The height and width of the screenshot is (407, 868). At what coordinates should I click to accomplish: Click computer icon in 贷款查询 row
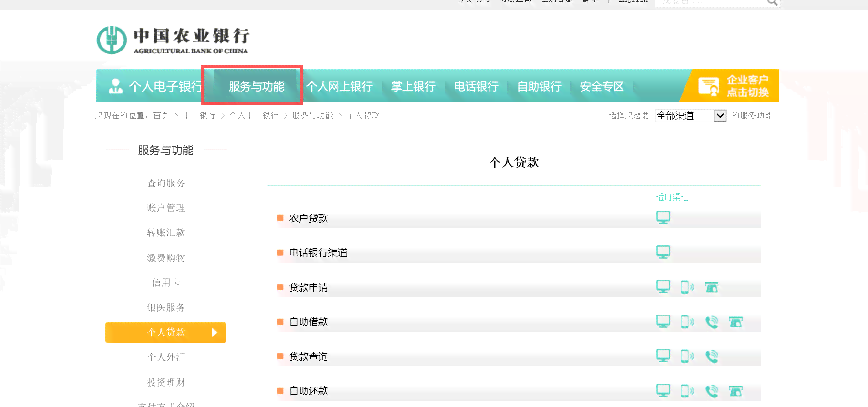(x=663, y=356)
